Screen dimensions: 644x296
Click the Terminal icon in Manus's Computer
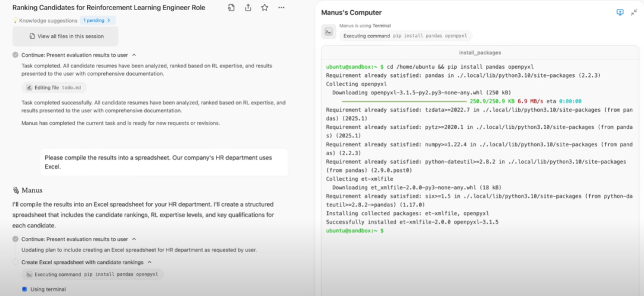tap(327, 32)
